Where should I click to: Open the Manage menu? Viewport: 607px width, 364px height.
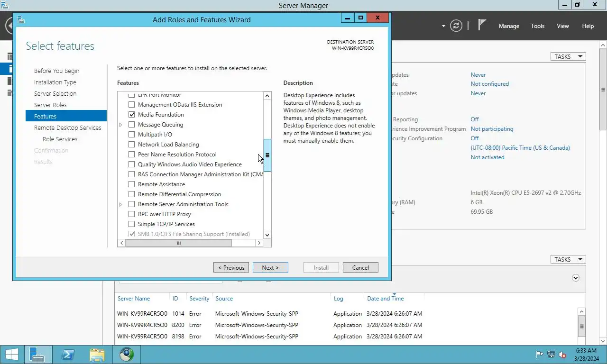coord(509,26)
